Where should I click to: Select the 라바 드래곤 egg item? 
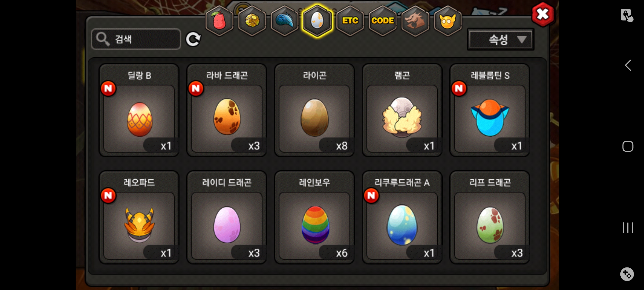227,110
